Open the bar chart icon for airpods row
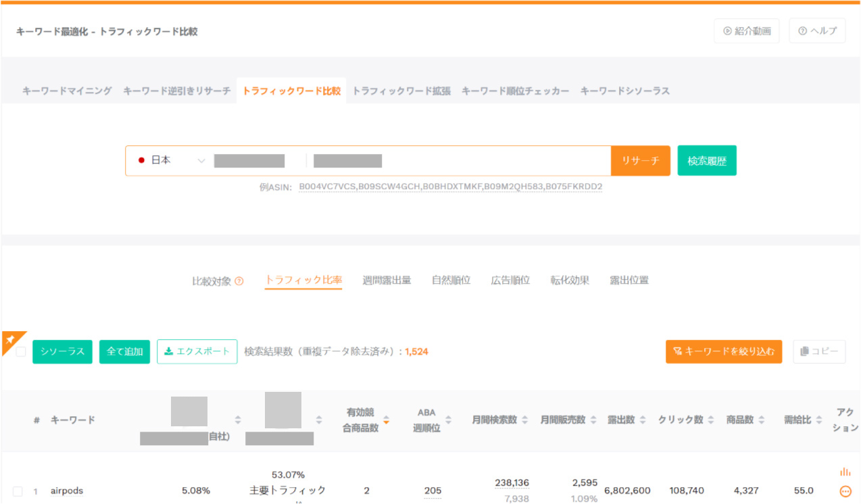 [845, 472]
